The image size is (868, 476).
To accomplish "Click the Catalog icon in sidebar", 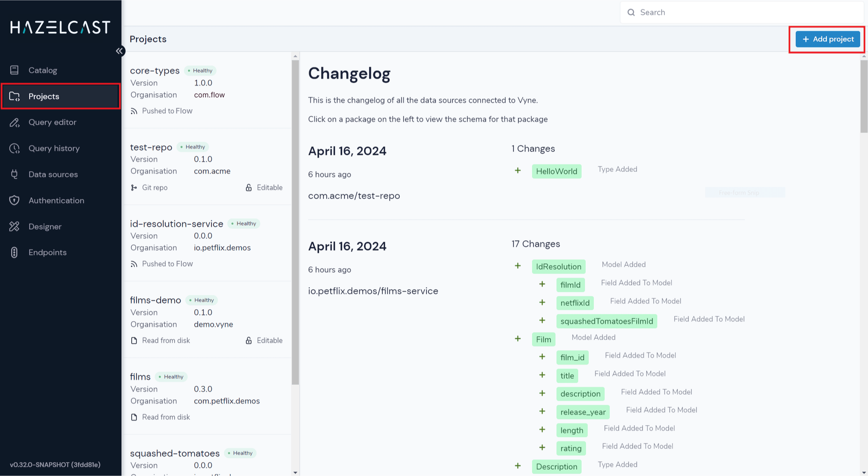I will pos(15,70).
